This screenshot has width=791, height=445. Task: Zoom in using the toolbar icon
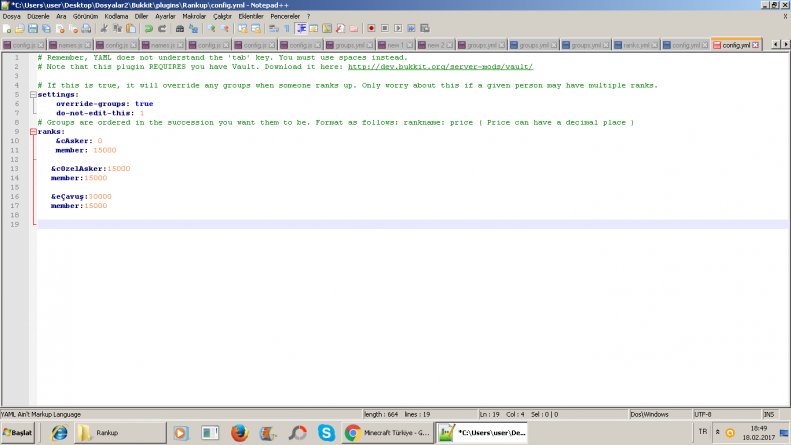[x=211, y=29]
